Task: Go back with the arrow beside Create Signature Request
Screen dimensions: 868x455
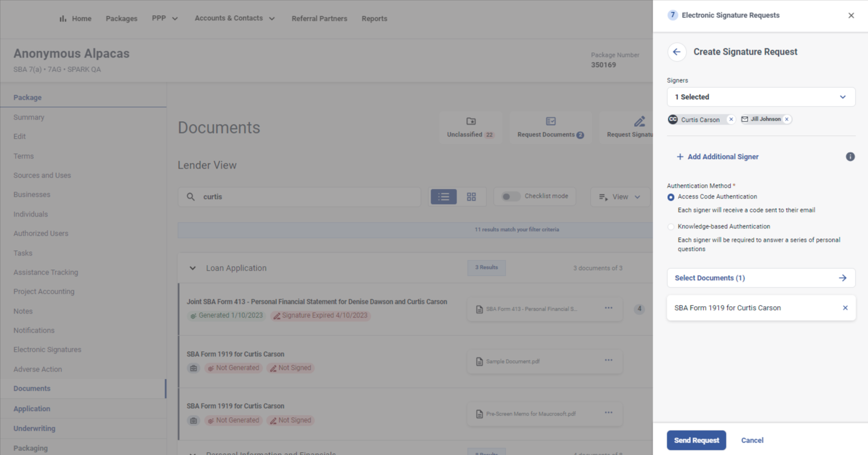Action: 677,52
